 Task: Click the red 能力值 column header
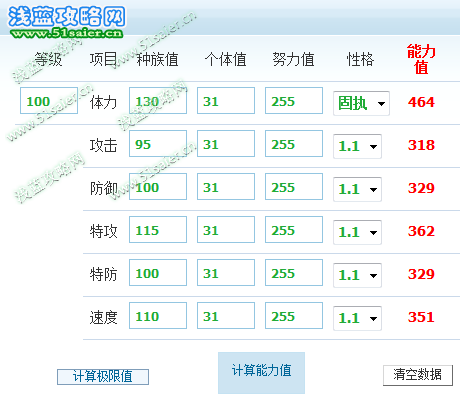[421, 59]
